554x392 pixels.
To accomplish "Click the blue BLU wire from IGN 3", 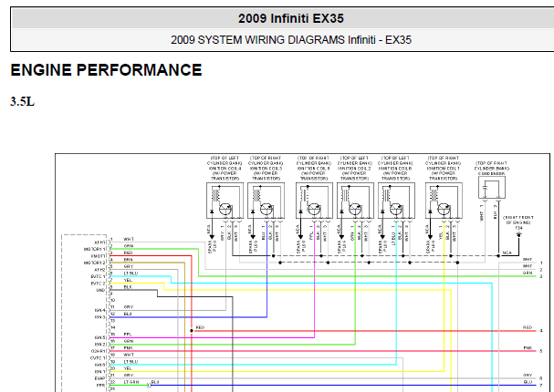I will 187,317.
